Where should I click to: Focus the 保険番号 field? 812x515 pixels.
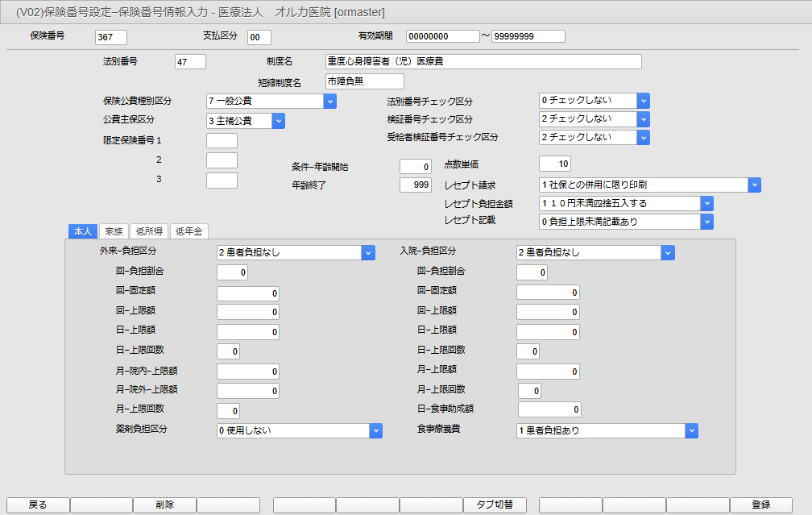click(x=111, y=37)
